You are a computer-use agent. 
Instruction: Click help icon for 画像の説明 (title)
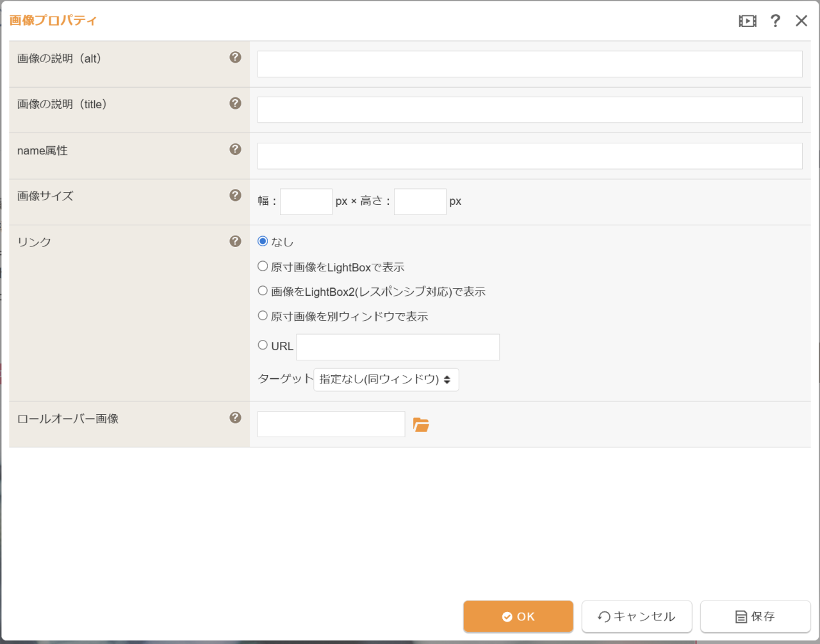pos(235,104)
